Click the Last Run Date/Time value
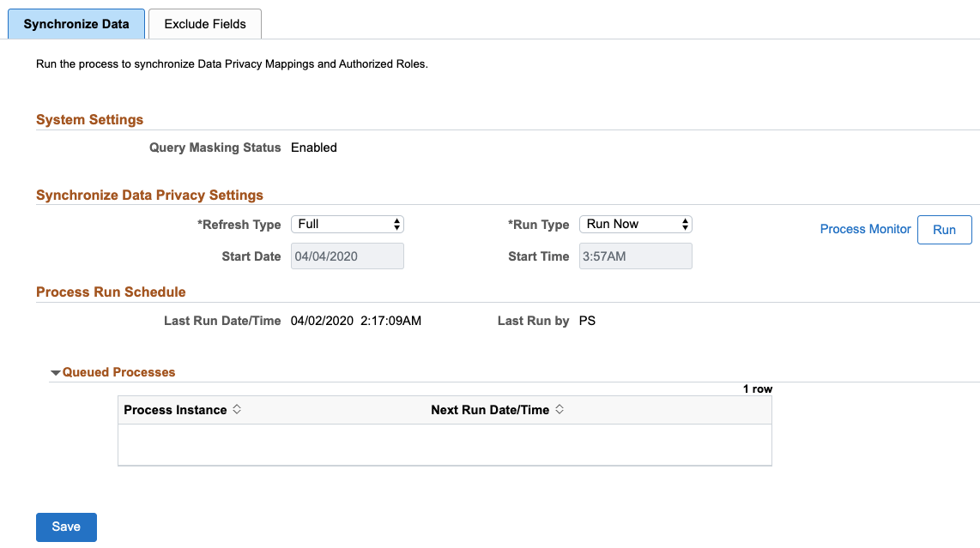The height and width of the screenshot is (548, 980). [356, 321]
